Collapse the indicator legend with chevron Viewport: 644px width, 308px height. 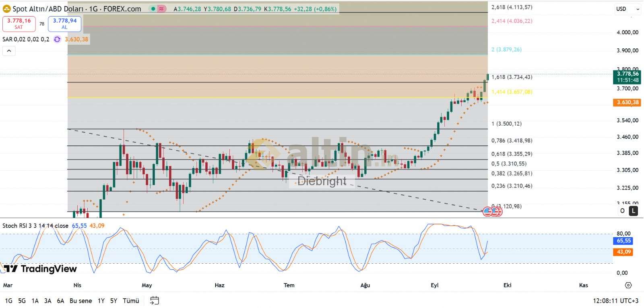pyautogui.click(x=9, y=51)
